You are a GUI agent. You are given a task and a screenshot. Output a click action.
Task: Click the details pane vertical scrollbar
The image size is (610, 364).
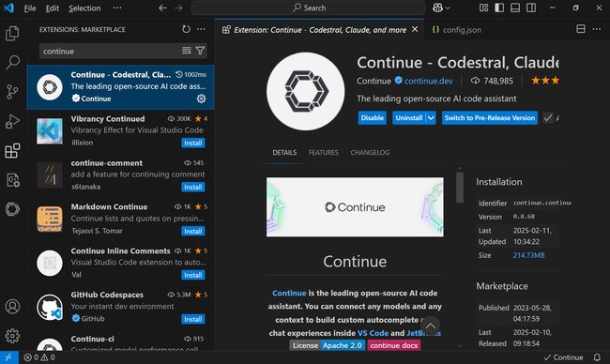[460, 187]
